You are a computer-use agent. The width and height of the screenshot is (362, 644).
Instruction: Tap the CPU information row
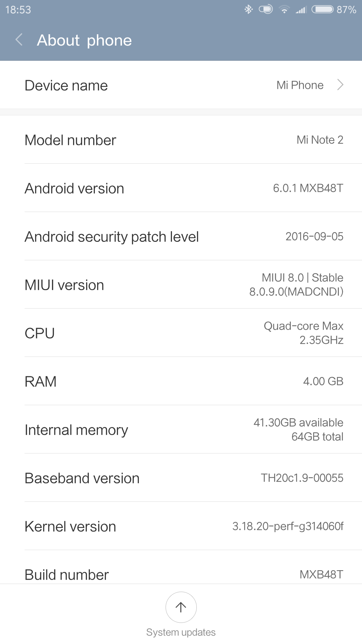tap(181, 333)
